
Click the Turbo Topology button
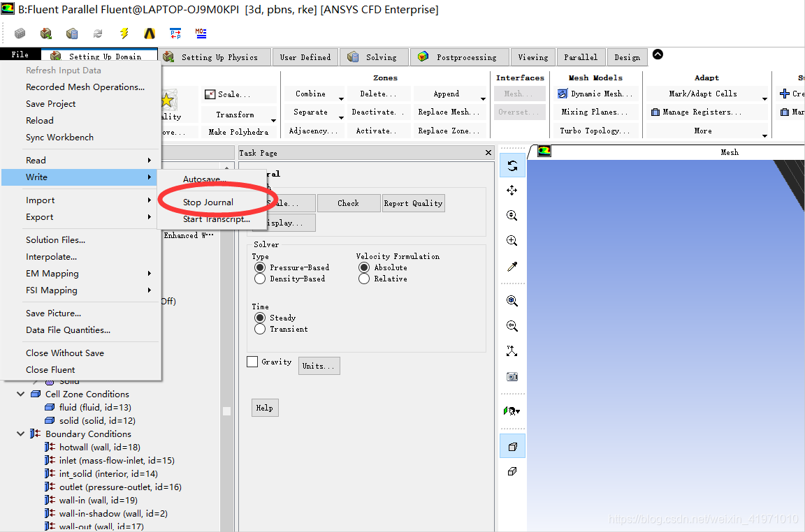coord(595,131)
